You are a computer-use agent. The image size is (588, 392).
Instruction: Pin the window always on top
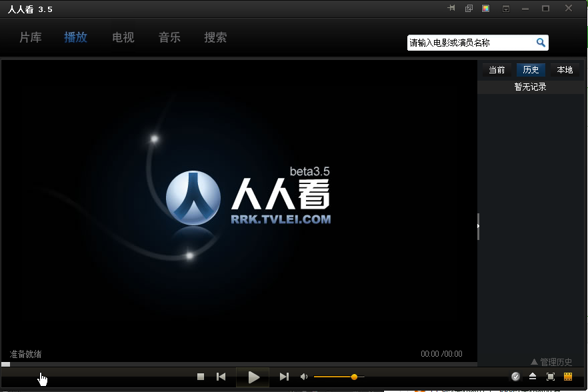tap(451, 9)
